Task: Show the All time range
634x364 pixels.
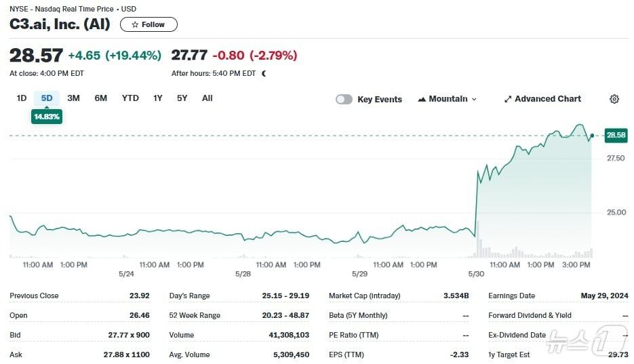Action: (x=207, y=98)
